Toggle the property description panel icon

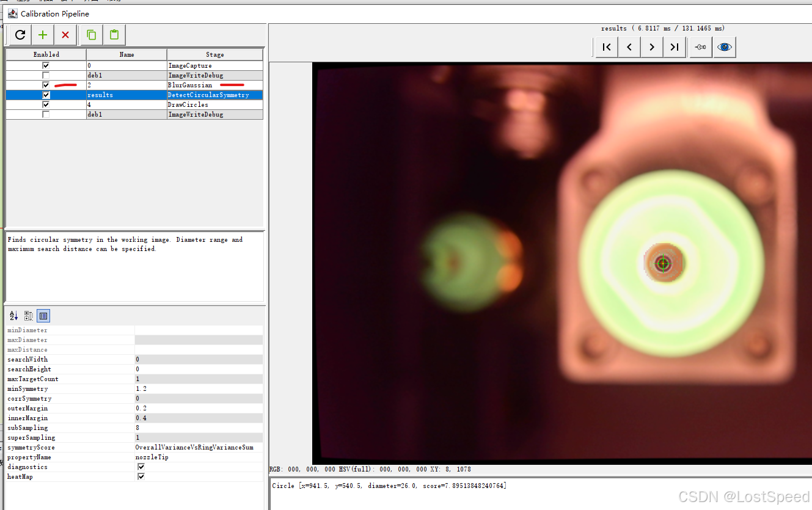click(43, 316)
